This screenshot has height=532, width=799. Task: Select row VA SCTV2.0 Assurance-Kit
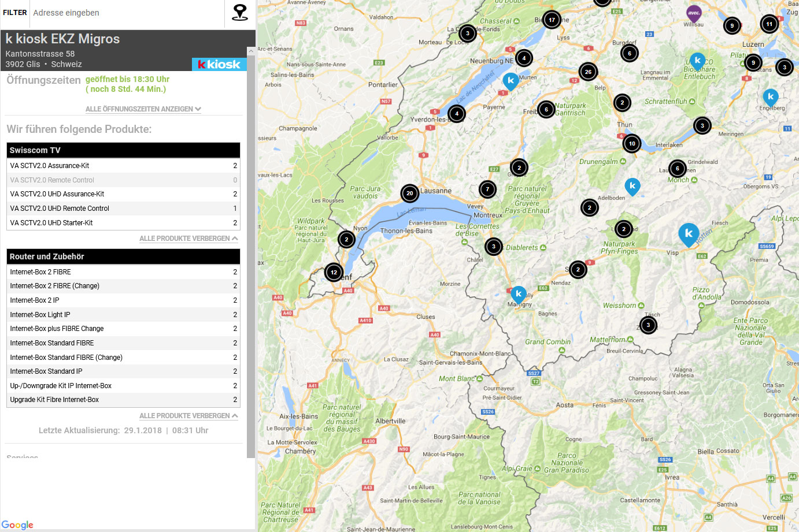pos(123,166)
